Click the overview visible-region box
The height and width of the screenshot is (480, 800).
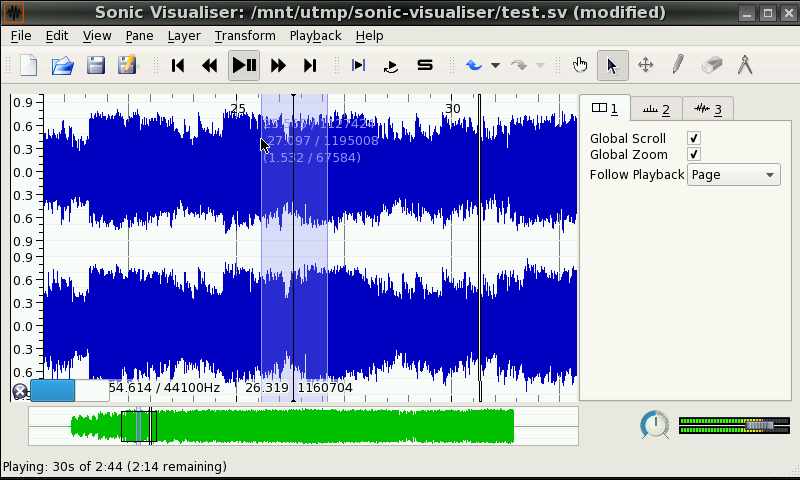point(139,426)
